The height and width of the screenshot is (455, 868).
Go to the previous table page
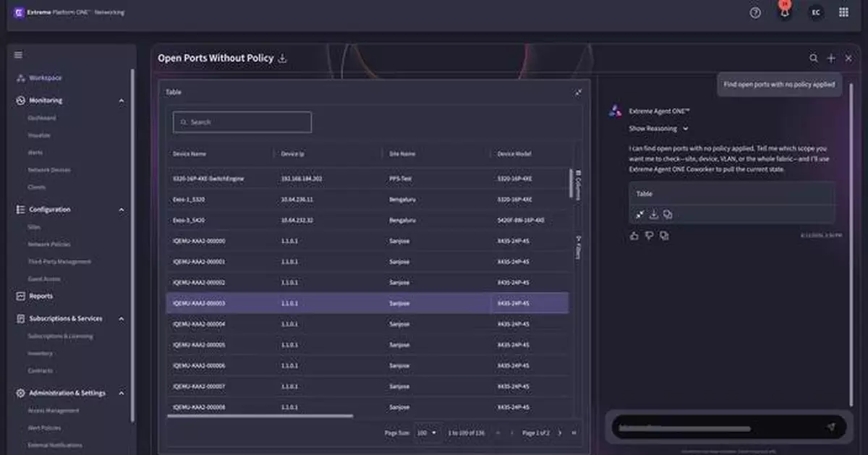tap(512, 433)
